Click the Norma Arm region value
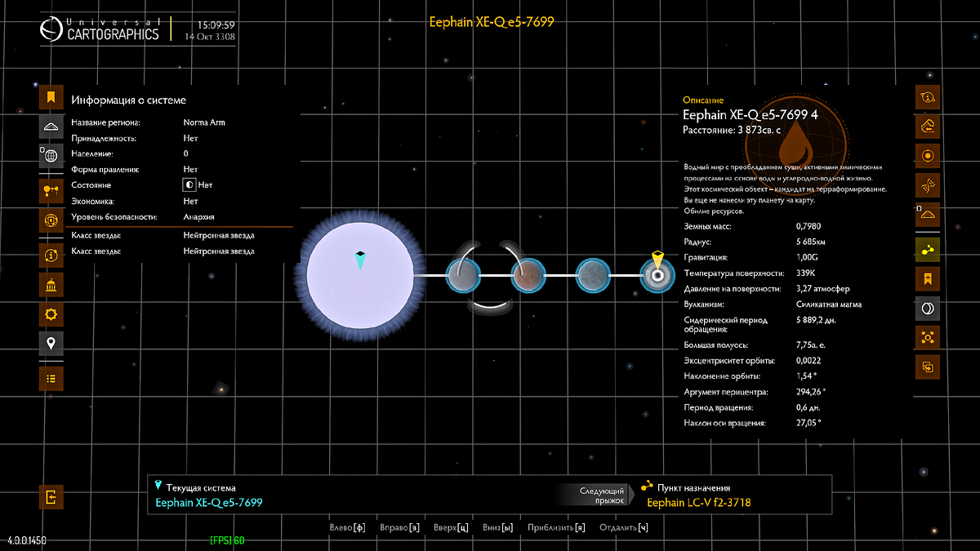Viewport: 980px width, 551px height. point(204,122)
